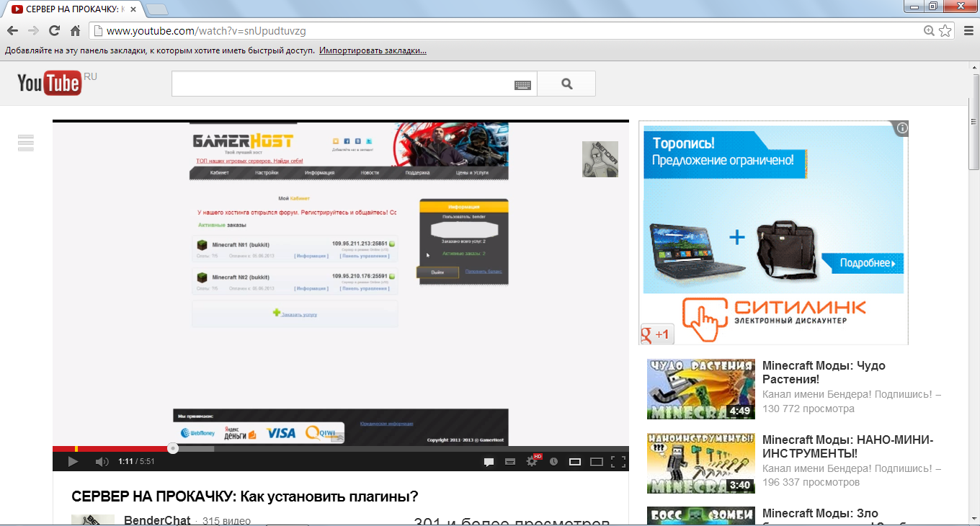Bookmark this page with the star icon
Screen dimensions: 980x526
point(945,31)
